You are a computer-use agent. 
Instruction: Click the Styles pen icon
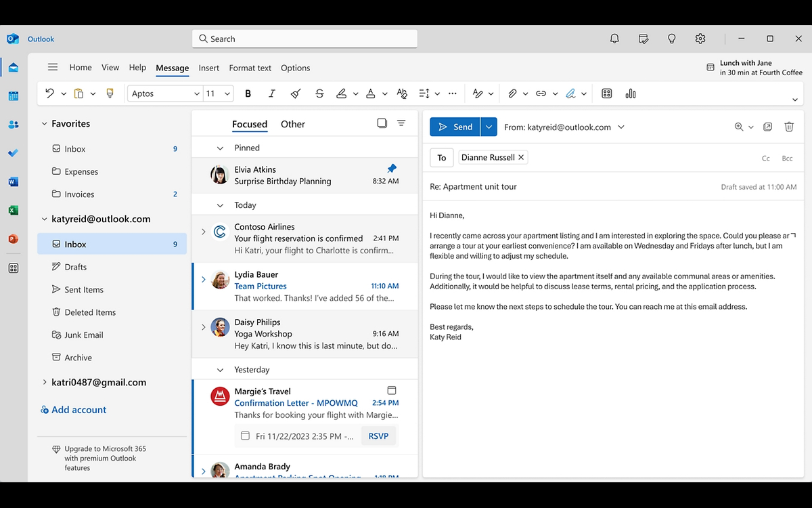click(478, 93)
